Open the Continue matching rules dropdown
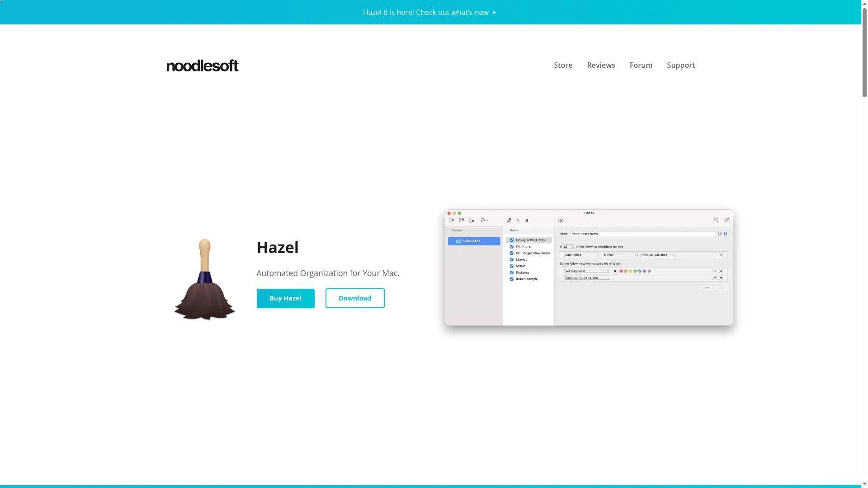The width and height of the screenshot is (868, 488). 587,278
